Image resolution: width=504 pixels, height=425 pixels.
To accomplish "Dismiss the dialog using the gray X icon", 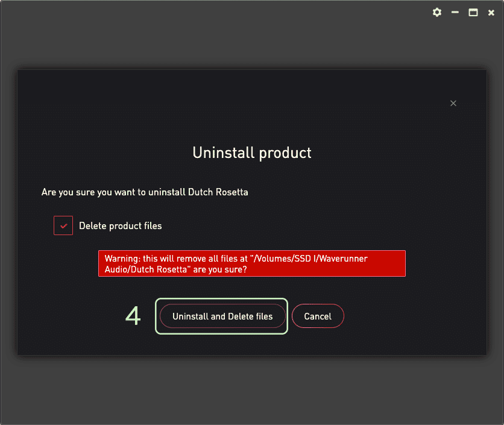I will pos(453,103).
